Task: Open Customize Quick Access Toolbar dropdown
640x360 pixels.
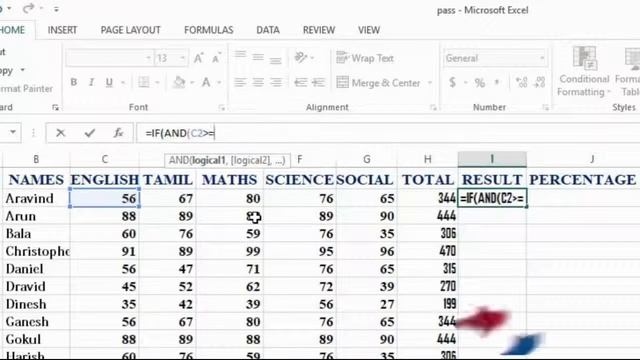Action: point(56,9)
